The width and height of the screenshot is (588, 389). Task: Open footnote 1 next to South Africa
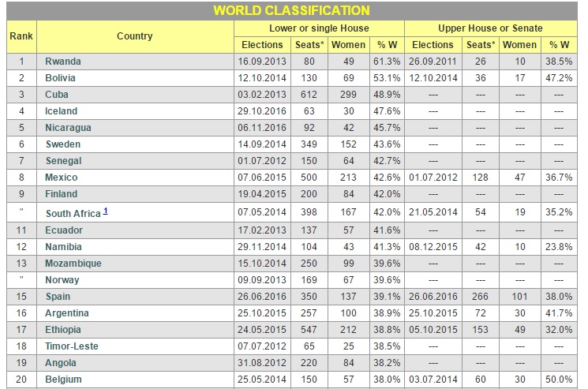pos(106,211)
